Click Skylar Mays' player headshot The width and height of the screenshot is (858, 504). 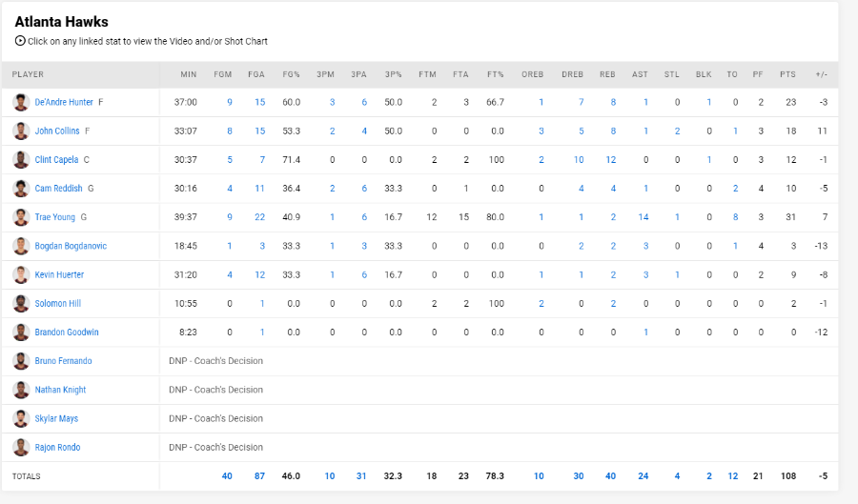click(21, 418)
